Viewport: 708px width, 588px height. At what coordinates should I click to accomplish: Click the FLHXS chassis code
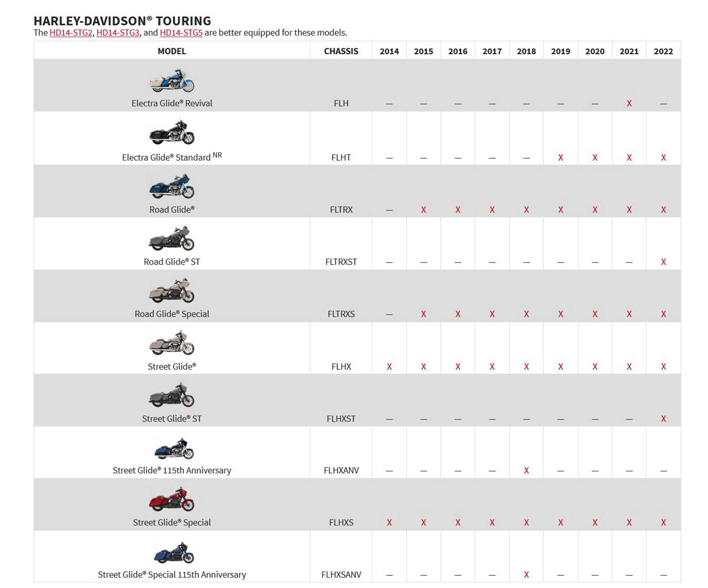pos(341,523)
